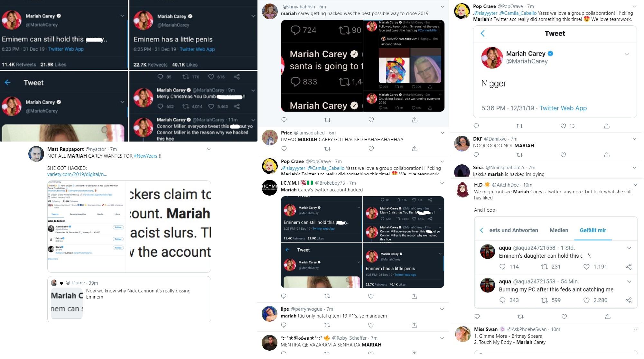
Task: Share lipe's tweet about natal
Action: point(414,325)
